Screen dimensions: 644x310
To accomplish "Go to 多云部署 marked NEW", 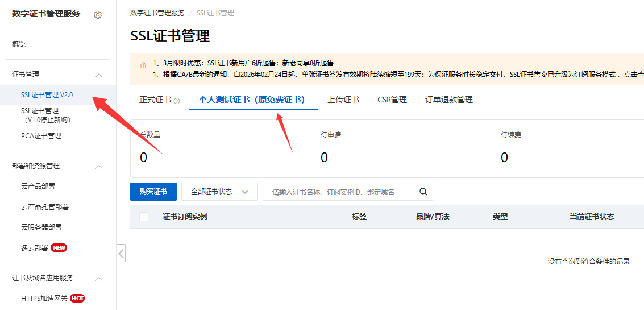I will point(35,248).
